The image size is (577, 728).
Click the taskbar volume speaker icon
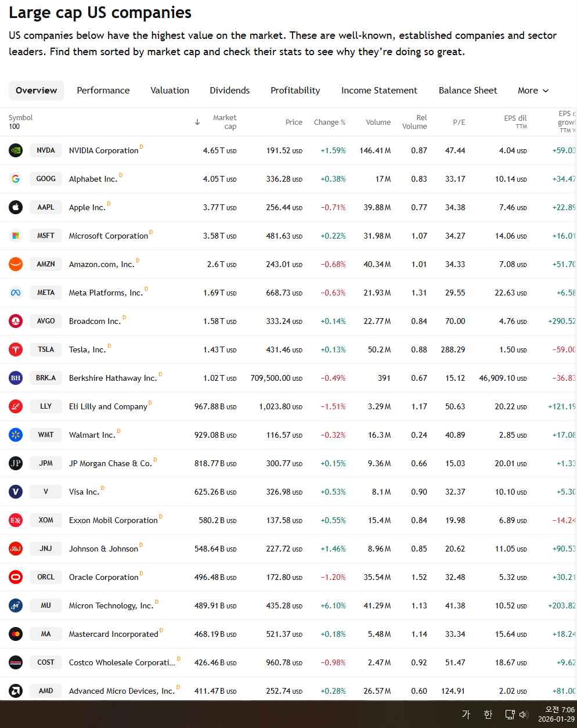tap(523, 715)
